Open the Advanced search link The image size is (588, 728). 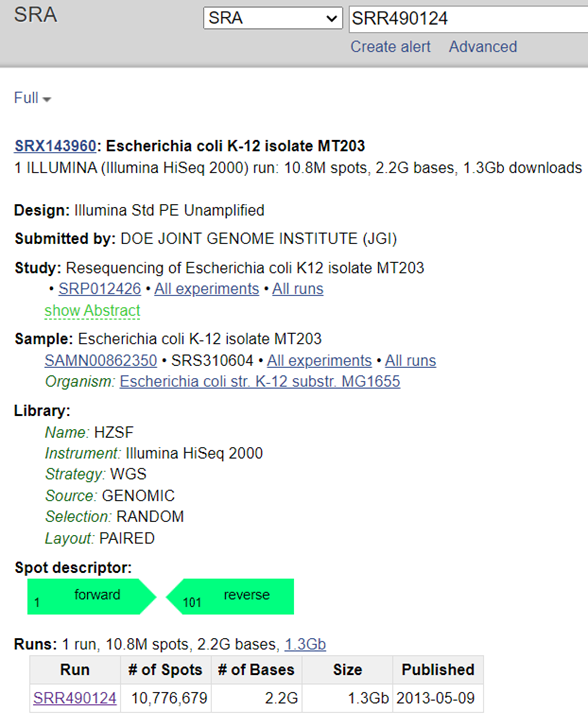click(x=483, y=47)
